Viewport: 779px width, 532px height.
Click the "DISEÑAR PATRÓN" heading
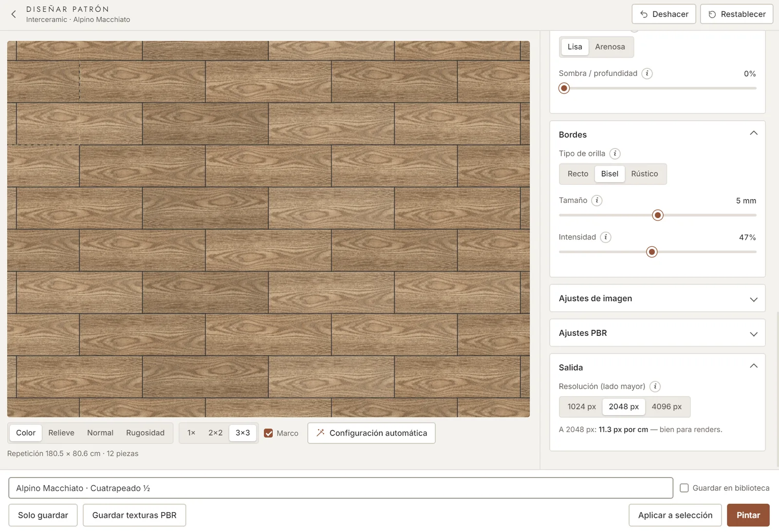pyautogui.click(x=68, y=9)
